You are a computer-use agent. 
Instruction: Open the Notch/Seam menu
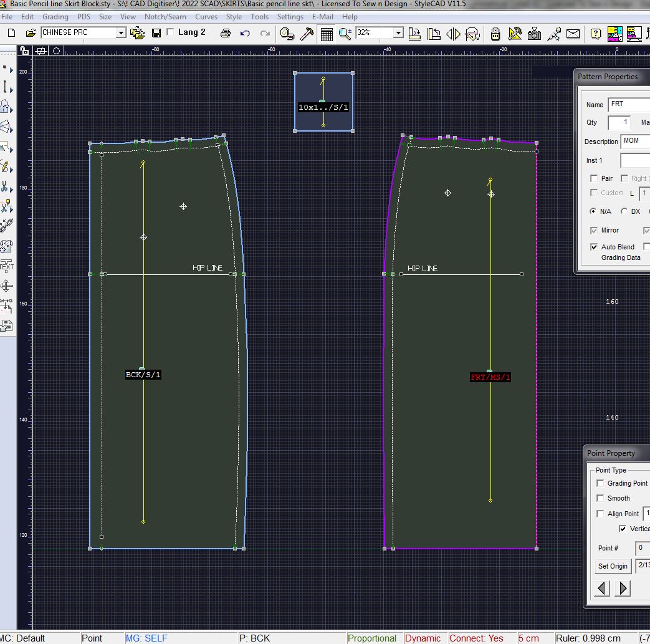coord(165,17)
